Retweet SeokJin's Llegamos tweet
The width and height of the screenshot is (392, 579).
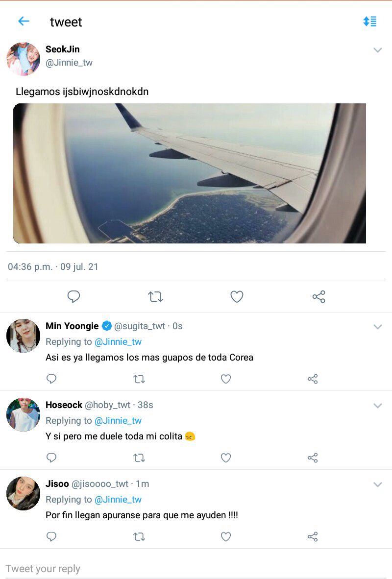click(x=155, y=296)
